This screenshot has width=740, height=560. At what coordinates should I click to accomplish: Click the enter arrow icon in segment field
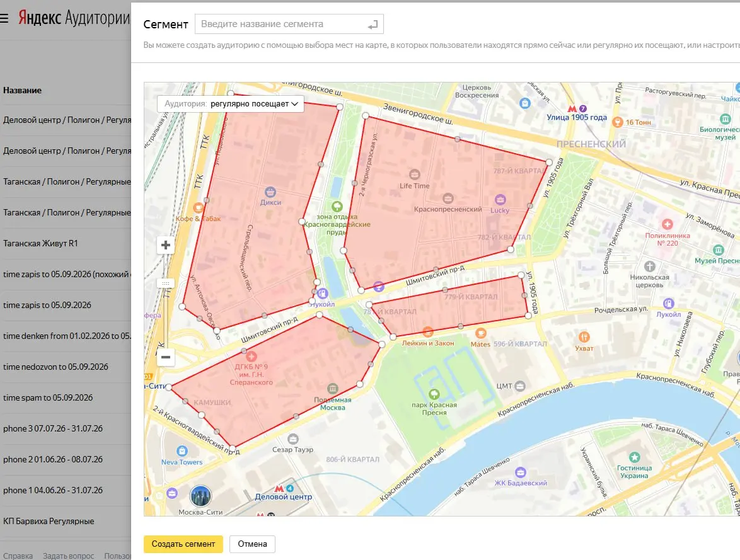[x=373, y=25]
